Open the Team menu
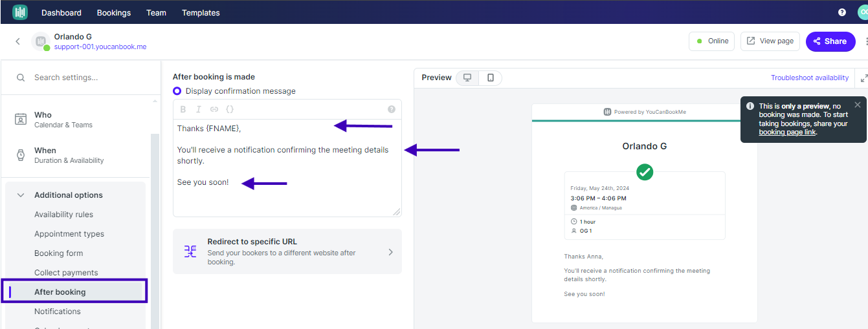The height and width of the screenshot is (329, 868). coord(156,12)
